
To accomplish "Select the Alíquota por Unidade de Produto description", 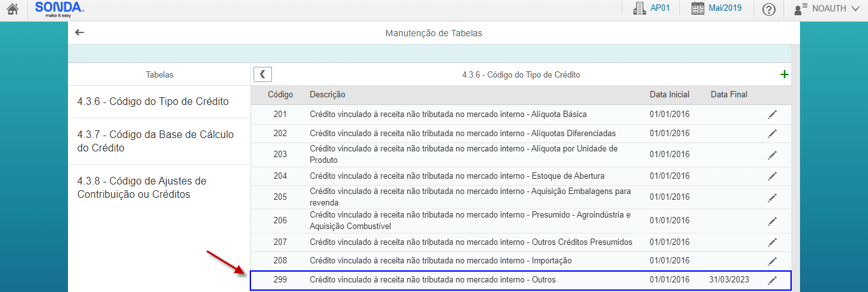I will click(x=463, y=154).
